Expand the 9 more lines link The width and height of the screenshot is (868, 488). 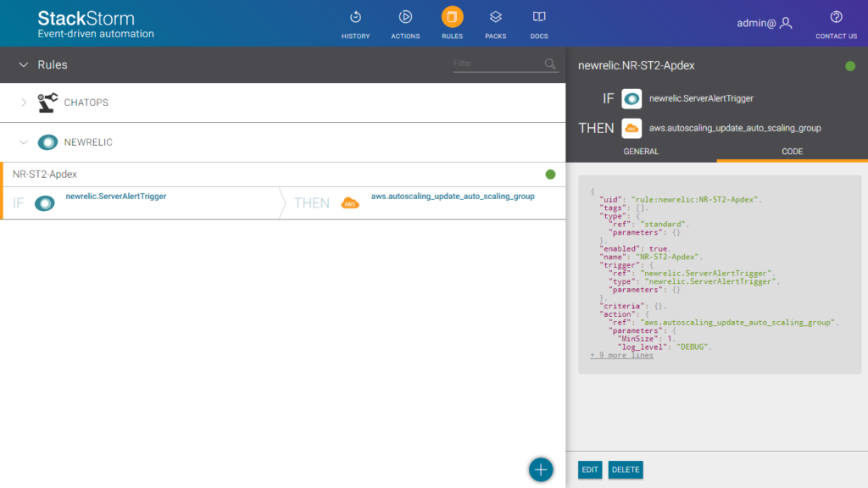(x=621, y=355)
